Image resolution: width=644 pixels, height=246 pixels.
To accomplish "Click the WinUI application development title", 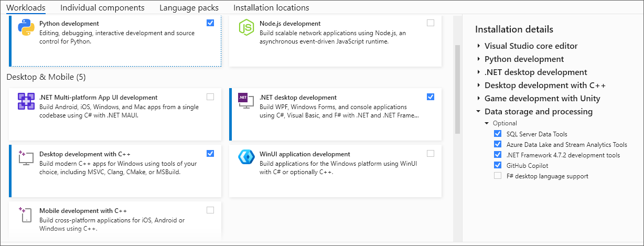I will click(305, 154).
